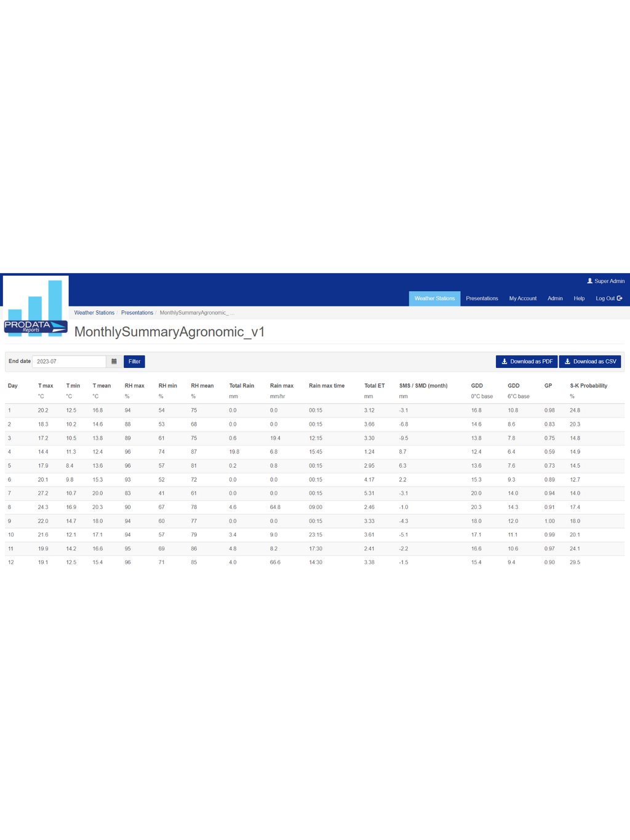This screenshot has width=630, height=840.
Task: Download the report as CSV
Action: pyautogui.click(x=590, y=362)
